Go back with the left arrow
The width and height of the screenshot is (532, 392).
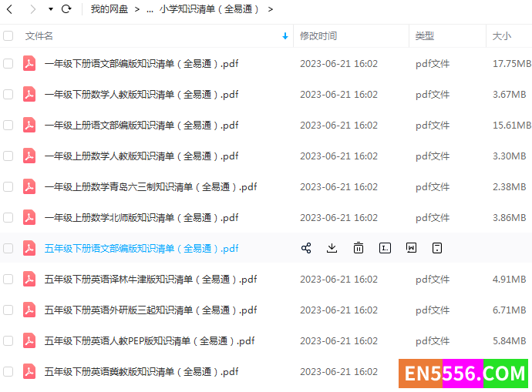[x=10, y=9]
